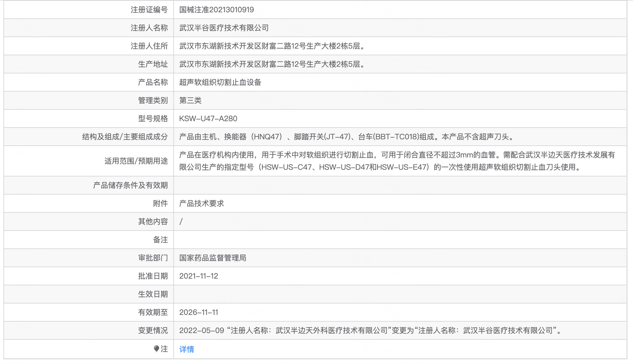Click the 产品储存条件及有效期 label
This screenshot has width=633, height=364.
130,185
